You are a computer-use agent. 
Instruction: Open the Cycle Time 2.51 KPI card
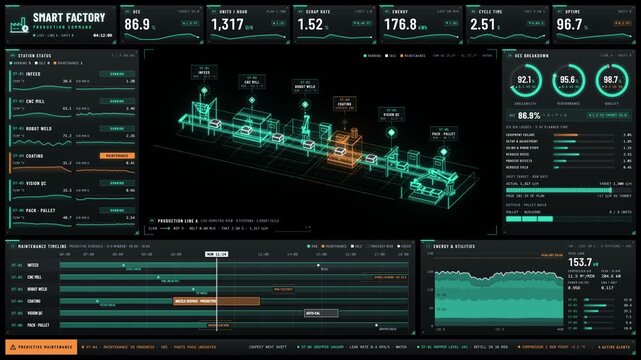(508, 25)
